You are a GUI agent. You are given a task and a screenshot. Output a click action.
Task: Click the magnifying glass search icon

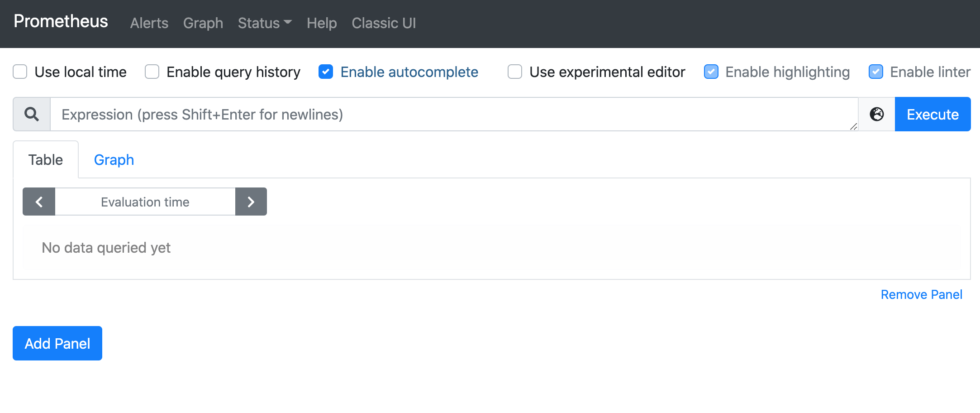32,114
